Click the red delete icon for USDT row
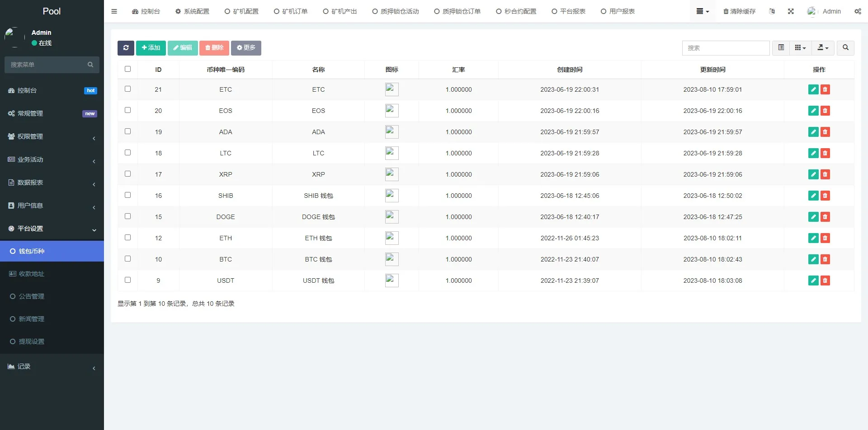 pyautogui.click(x=825, y=280)
